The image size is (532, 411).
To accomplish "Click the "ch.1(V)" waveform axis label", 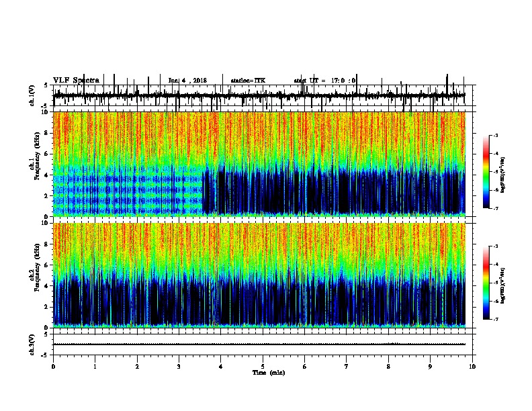I will [x=32, y=95].
